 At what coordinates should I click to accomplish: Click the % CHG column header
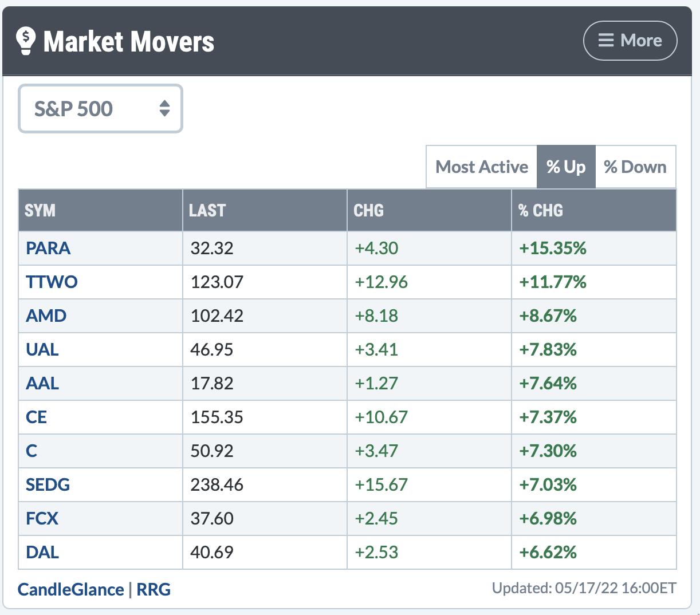coord(540,211)
